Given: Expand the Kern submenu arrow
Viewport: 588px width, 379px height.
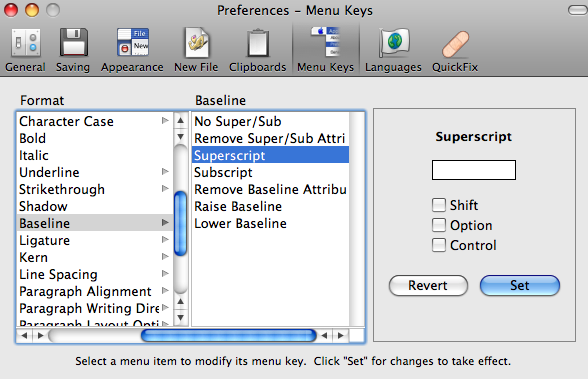Looking at the screenshot, I should 165,256.
